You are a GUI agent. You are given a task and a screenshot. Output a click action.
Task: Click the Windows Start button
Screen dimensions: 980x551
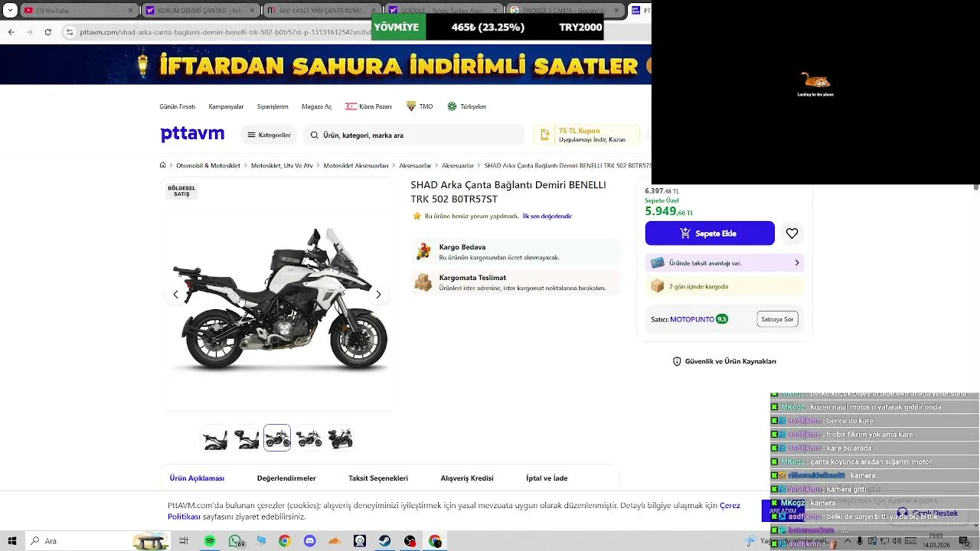pos(13,541)
